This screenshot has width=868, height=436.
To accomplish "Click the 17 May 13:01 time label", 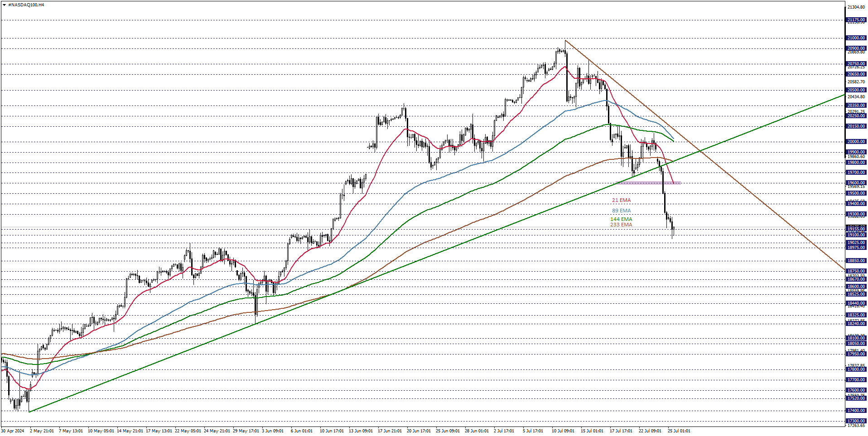I will click(159, 431).
